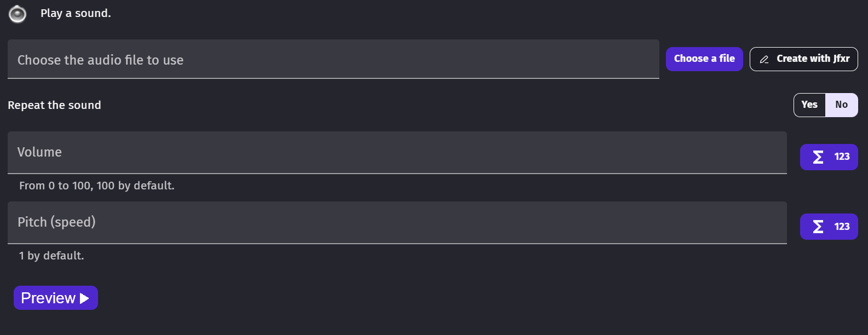Viewport: 868px width, 335px height.
Task: Click the 123 label on Pitch's expression button
Action: coord(842,227)
